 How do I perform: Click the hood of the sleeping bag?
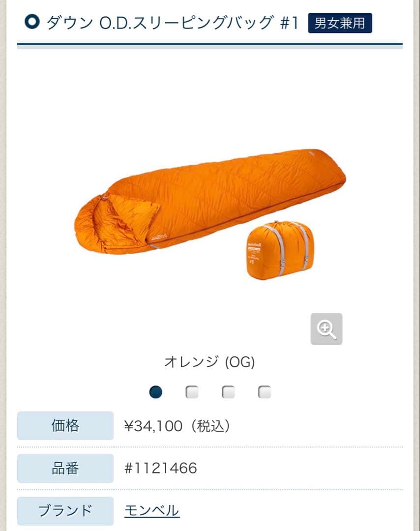(x=92, y=225)
